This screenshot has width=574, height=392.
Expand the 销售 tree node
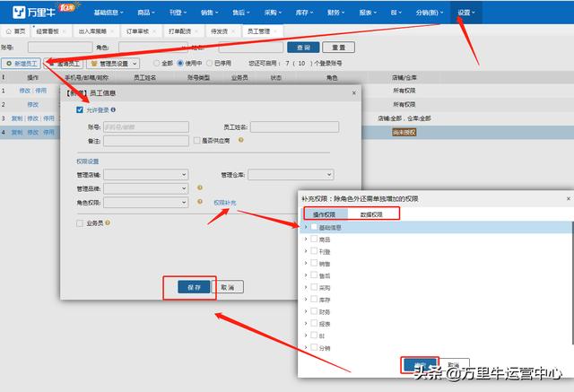[x=306, y=263]
